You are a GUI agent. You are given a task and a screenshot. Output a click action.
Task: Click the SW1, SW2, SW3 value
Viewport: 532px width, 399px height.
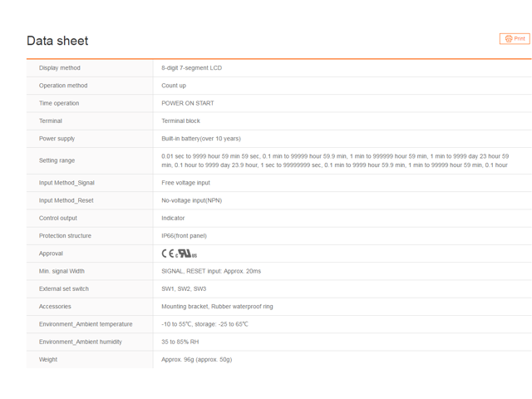click(x=184, y=289)
